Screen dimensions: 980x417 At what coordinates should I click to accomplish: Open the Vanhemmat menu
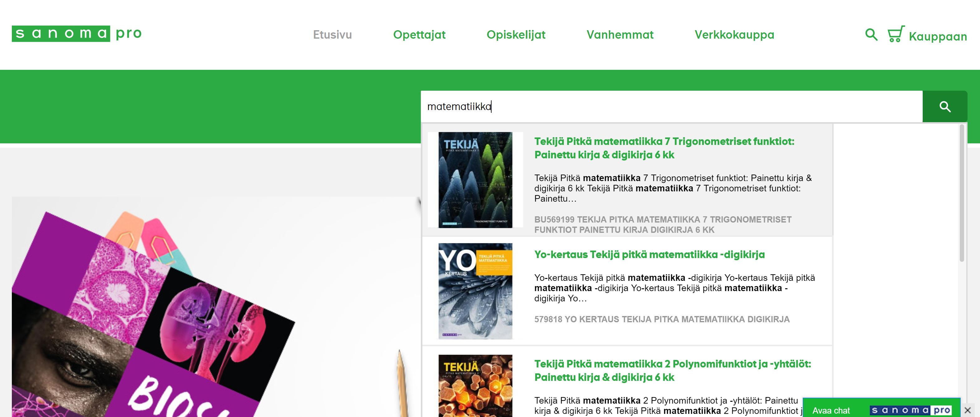[620, 35]
